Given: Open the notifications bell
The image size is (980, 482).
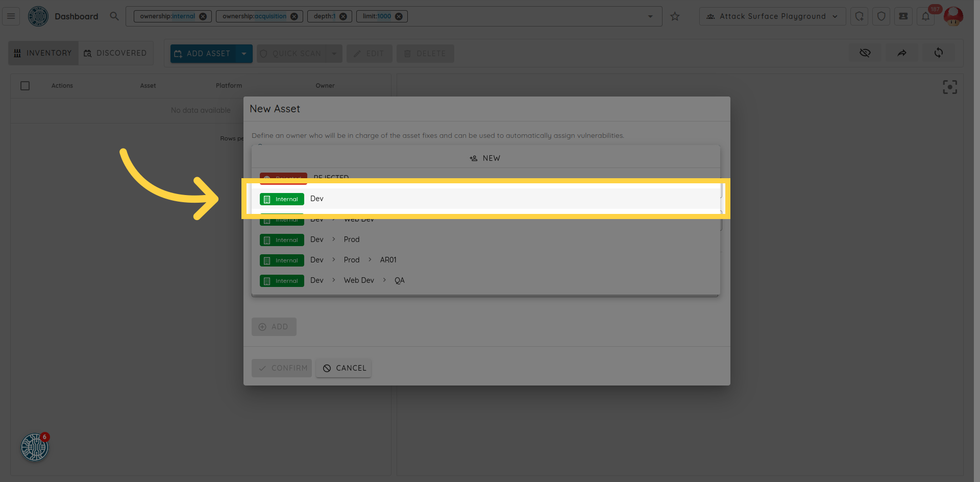Looking at the screenshot, I should (x=925, y=16).
